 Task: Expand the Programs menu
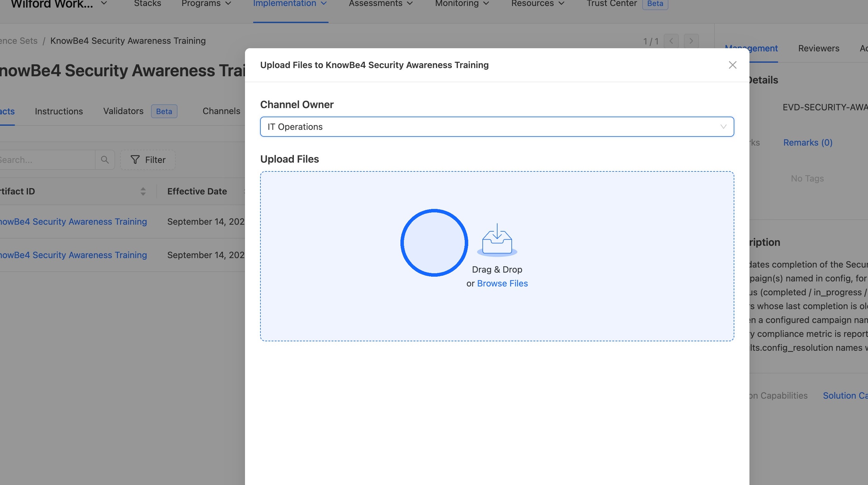point(206,4)
